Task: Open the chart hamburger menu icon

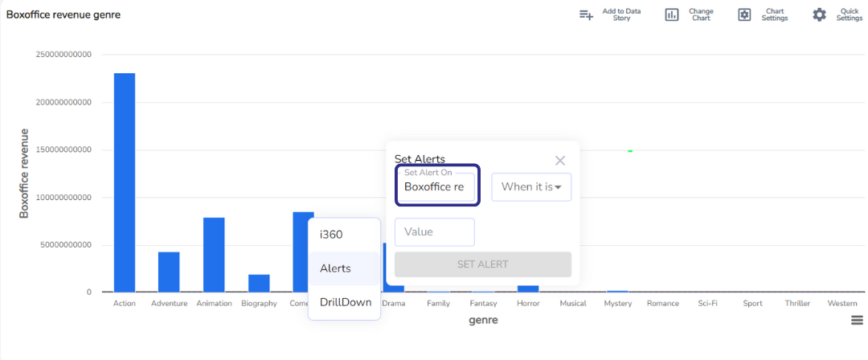Action: click(857, 320)
